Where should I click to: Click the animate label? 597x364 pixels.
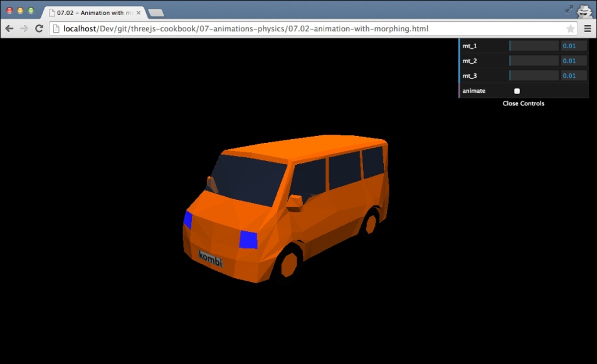[473, 90]
